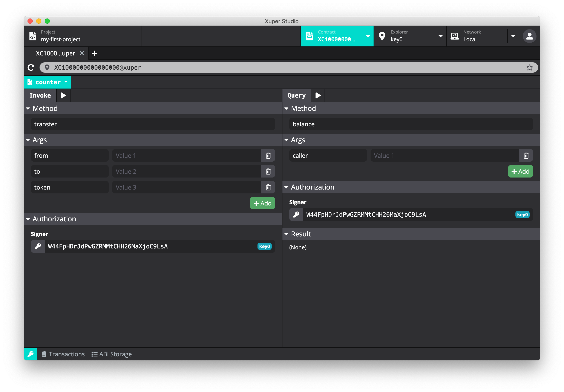Screen dimensions: 564x392
Task: Open the Network dropdown arrow
Action: [513, 36]
